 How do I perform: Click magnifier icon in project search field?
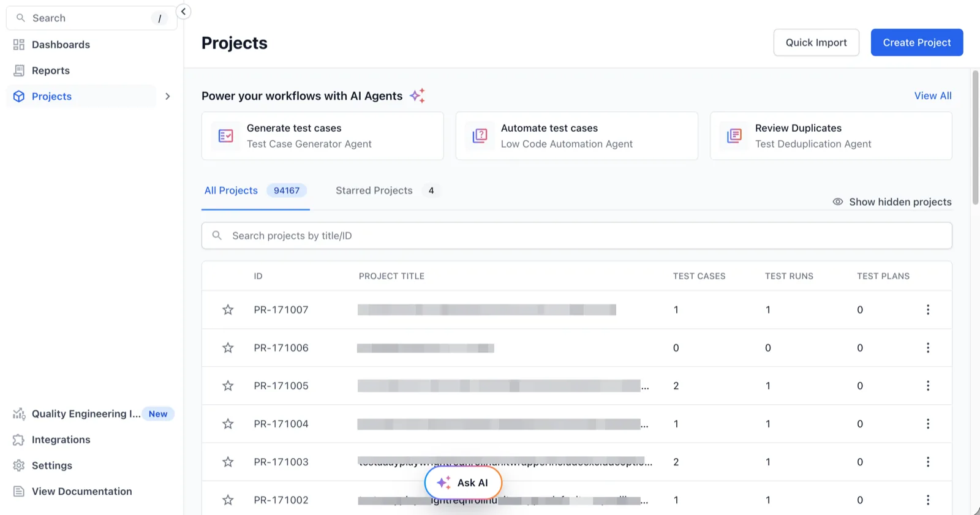(217, 235)
